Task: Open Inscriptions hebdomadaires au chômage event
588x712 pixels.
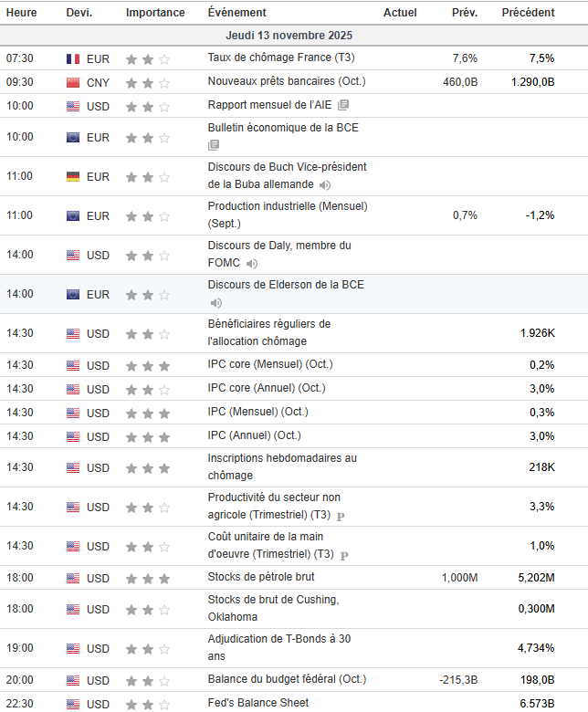Action: coord(282,466)
